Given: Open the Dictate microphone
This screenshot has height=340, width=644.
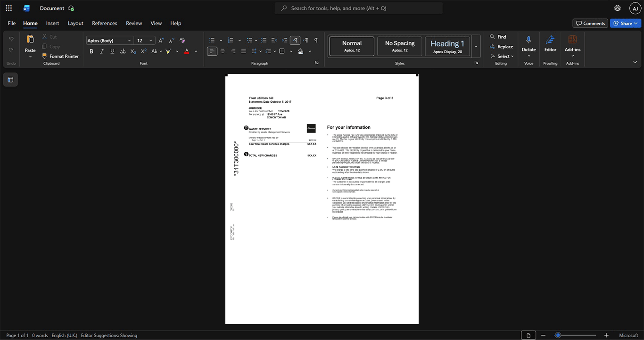Looking at the screenshot, I should coord(528,40).
